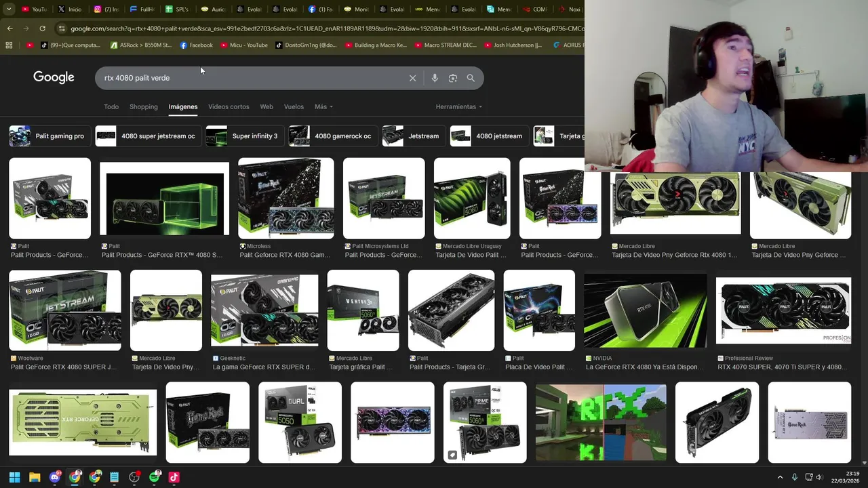Open the Minecraft RTX green thumbnail
Viewport: 868px width, 488px height.
point(601,422)
